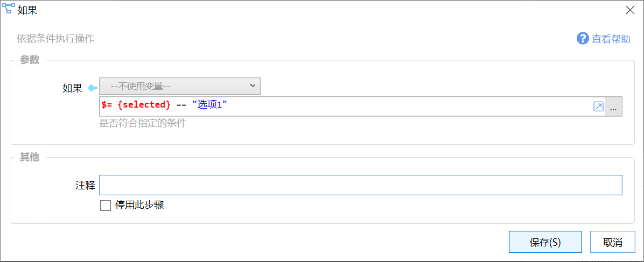Screen dimensions: 644x262
Task: Close the 如果 dialog window
Action: [x=630, y=10]
